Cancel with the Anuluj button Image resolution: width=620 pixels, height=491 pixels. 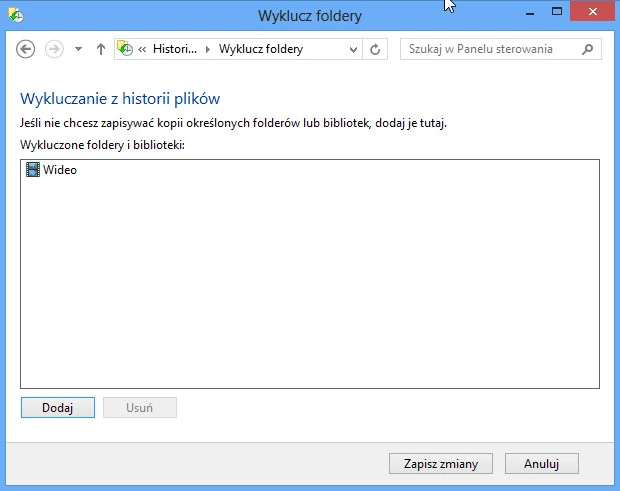coord(542,464)
